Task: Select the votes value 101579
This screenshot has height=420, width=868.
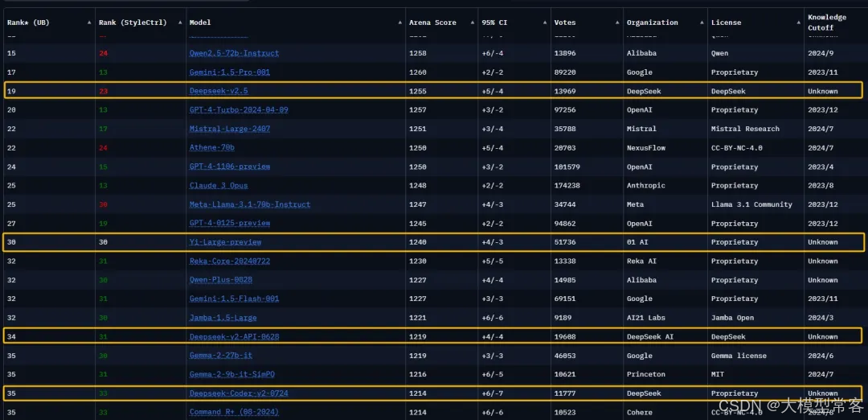Action: click(x=567, y=167)
